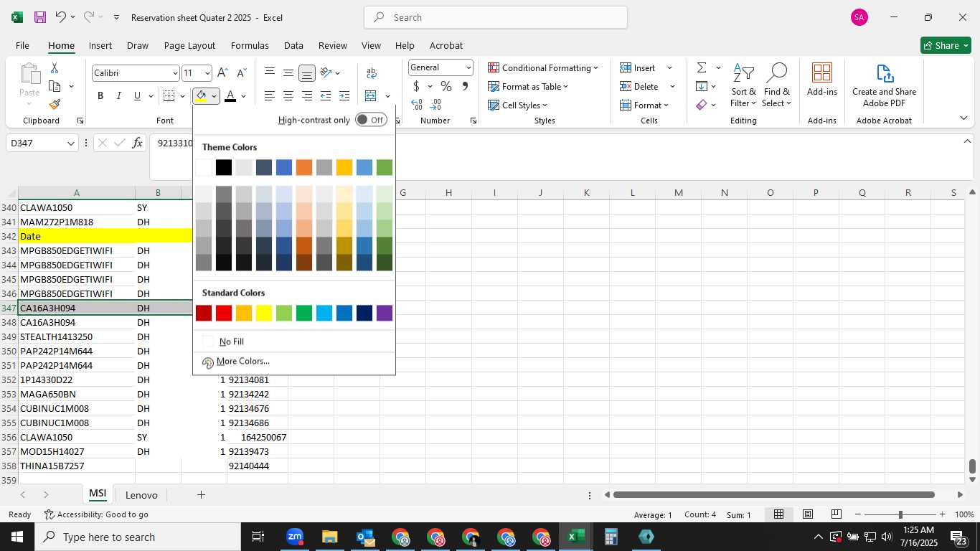Screen dimensions: 980x551
Task: Open the Lenovo sheet tab
Action: [141, 495]
